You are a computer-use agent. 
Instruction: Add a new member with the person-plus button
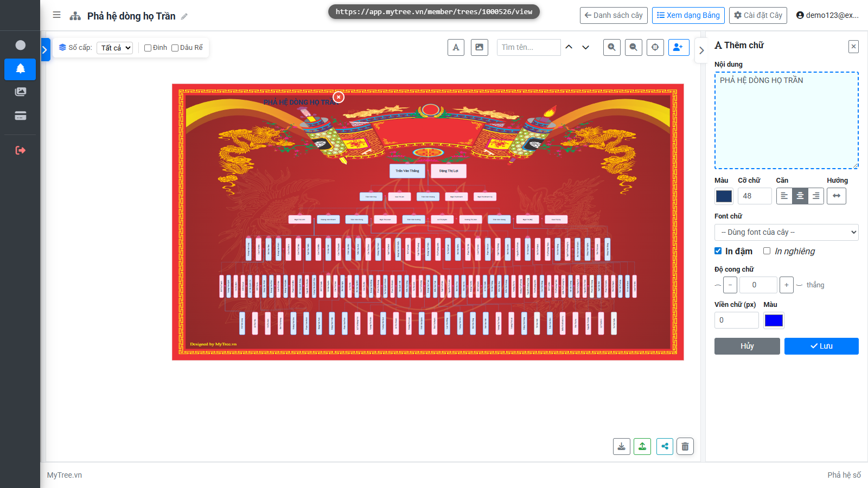point(679,47)
